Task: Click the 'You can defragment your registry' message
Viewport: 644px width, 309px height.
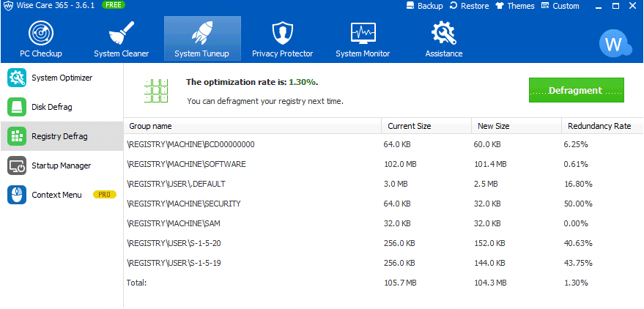Action: click(x=265, y=101)
